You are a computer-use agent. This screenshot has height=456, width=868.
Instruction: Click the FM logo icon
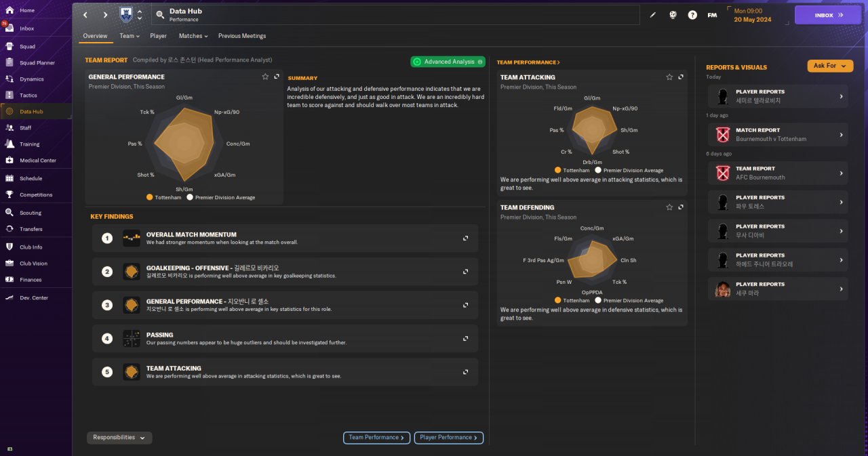tap(712, 15)
